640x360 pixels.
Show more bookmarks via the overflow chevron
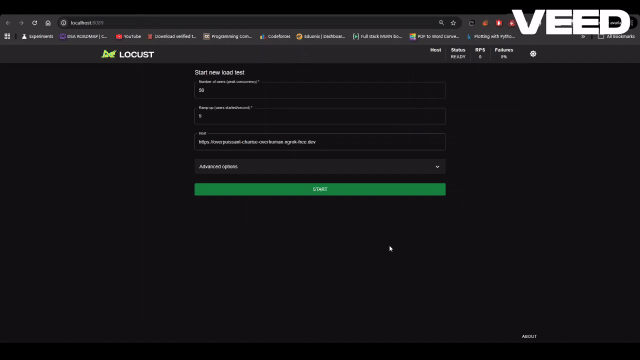(x=583, y=36)
